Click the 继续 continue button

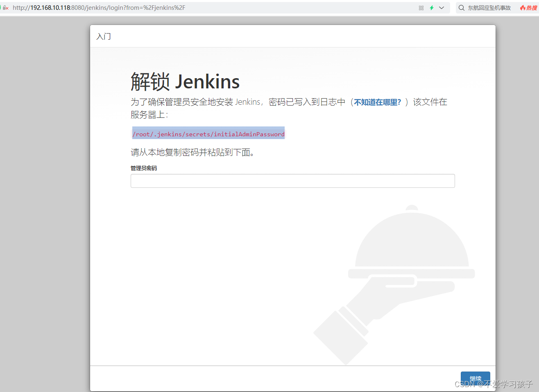click(x=475, y=379)
